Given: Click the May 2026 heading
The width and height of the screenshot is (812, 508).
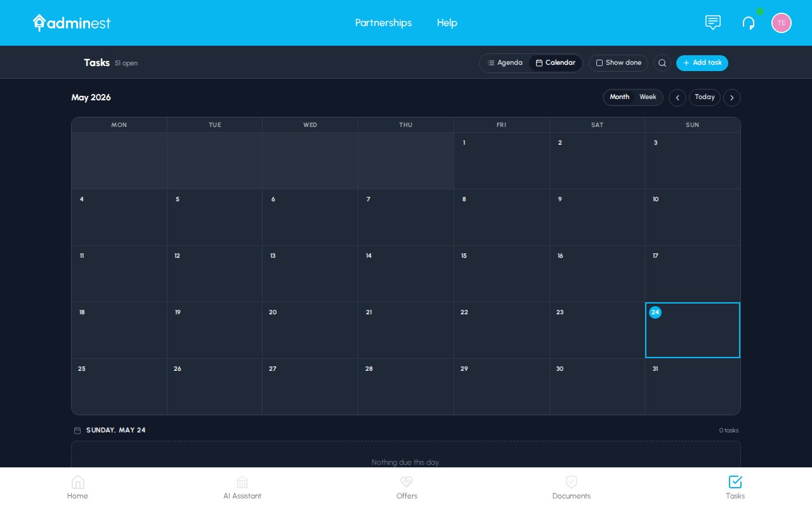Looking at the screenshot, I should tap(91, 97).
